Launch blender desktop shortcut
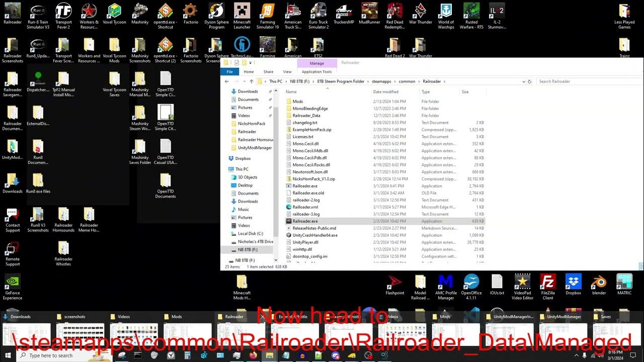644x362 pixels. coord(599,285)
